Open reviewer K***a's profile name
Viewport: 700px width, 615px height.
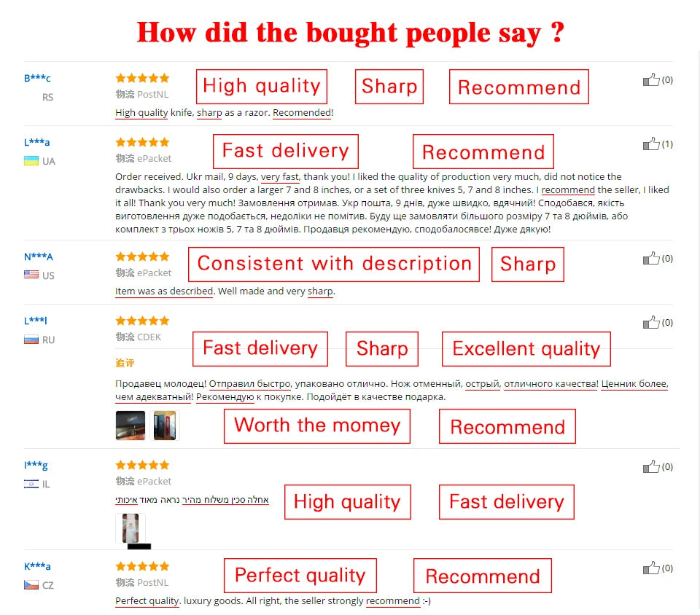37,567
